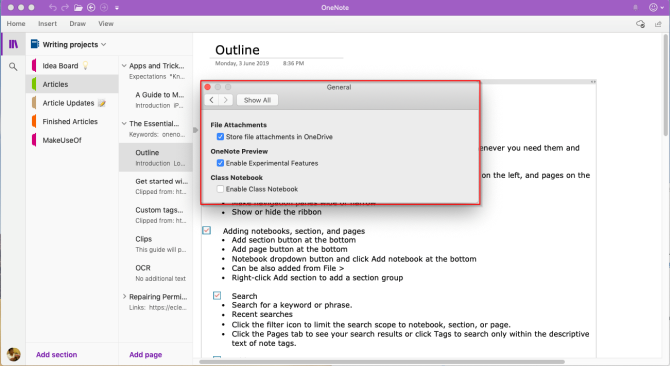Toggle Enable Experimental Features checkbox
The width and height of the screenshot is (670, 366).
pos(220,163)
